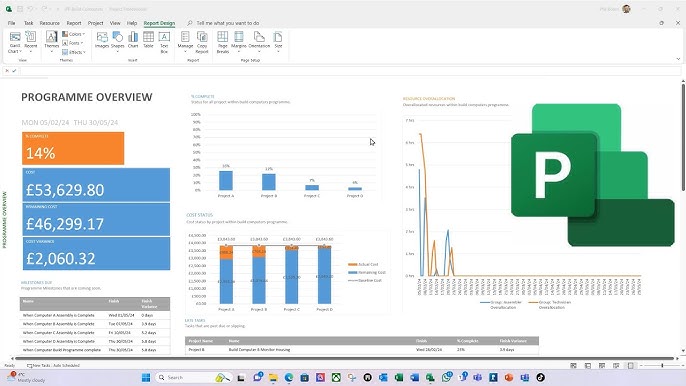Open the Manage reports dropdown

pos(185,42)
